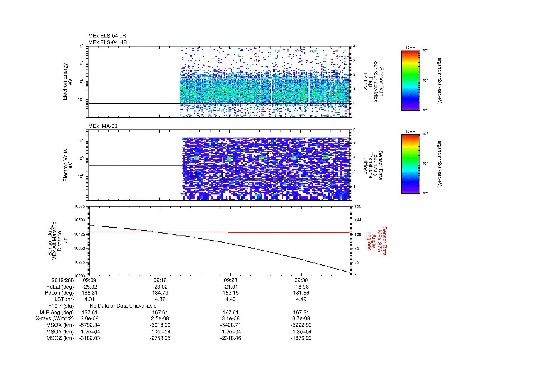555x392 pixels.
Task: Click the 'M-E Ang (deg)' row label
Action: [x=57, y=312]
